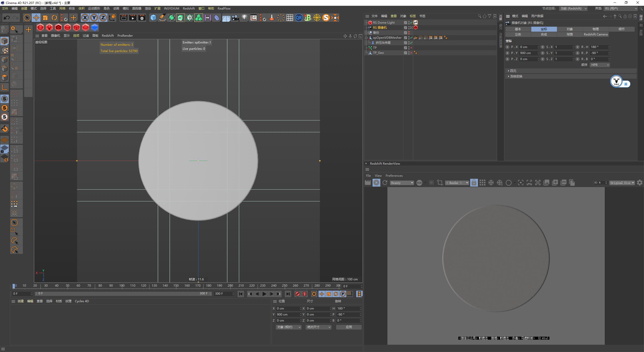Toggle the lock icon in RenderView toolbar
This screenshot has height=352, width=644.
tap(474, 183)
